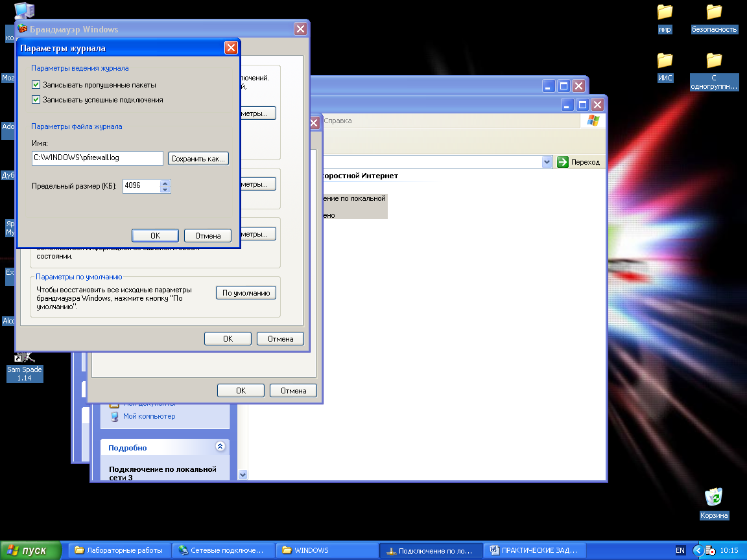The image size is (747, 560).
Task: Click Отмена in connection properties dialog
Action: click(x=293, y=390)
